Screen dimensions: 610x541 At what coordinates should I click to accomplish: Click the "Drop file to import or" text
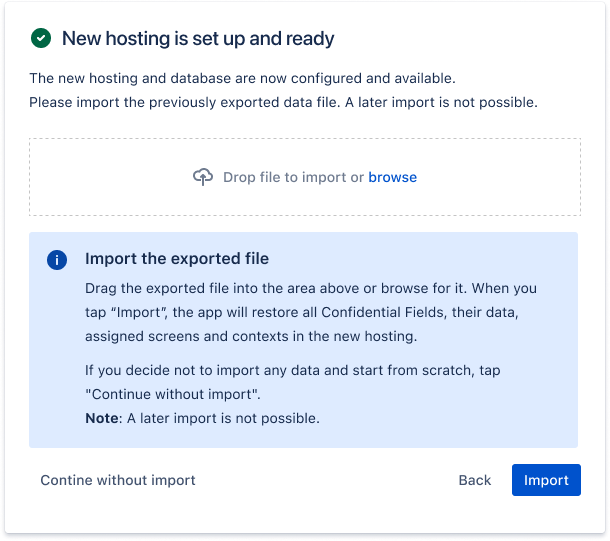pos(293,177)
